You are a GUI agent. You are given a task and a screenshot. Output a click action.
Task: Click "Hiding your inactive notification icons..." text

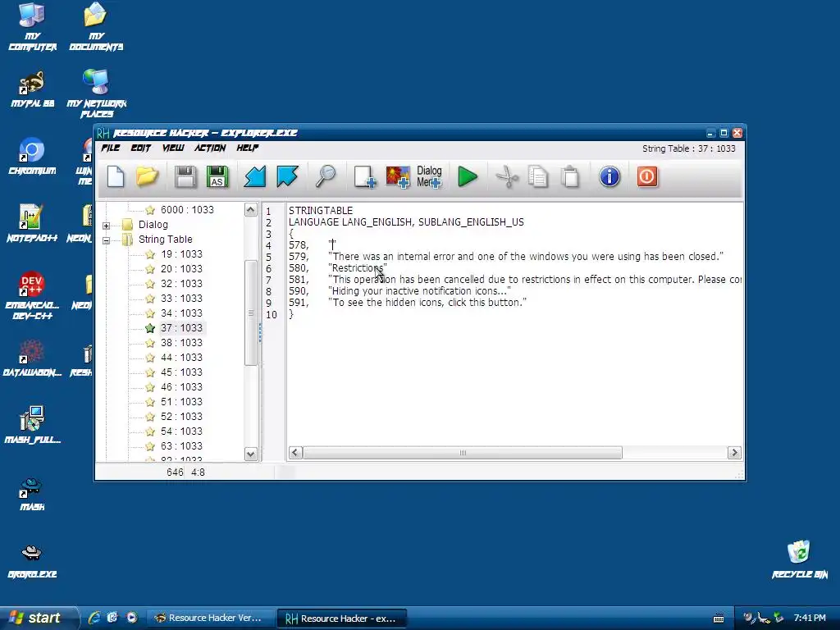(x=419, y=291)
